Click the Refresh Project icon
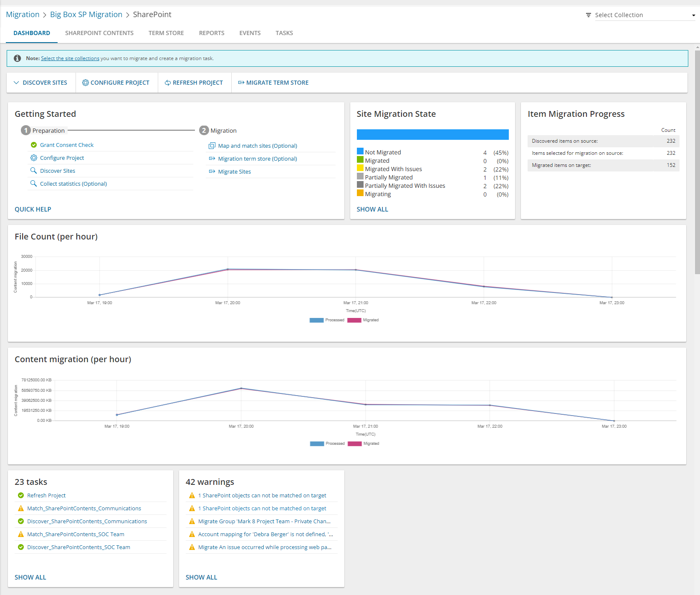This screenshot has width=700, height=595. [167, 83]
